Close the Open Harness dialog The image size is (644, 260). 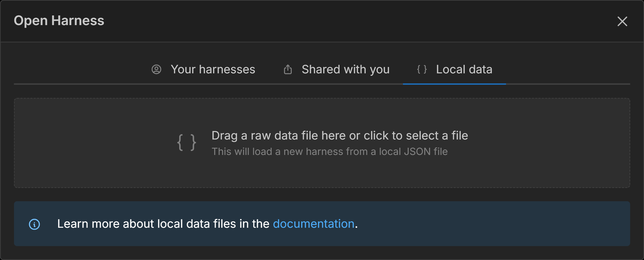[622, 22]
